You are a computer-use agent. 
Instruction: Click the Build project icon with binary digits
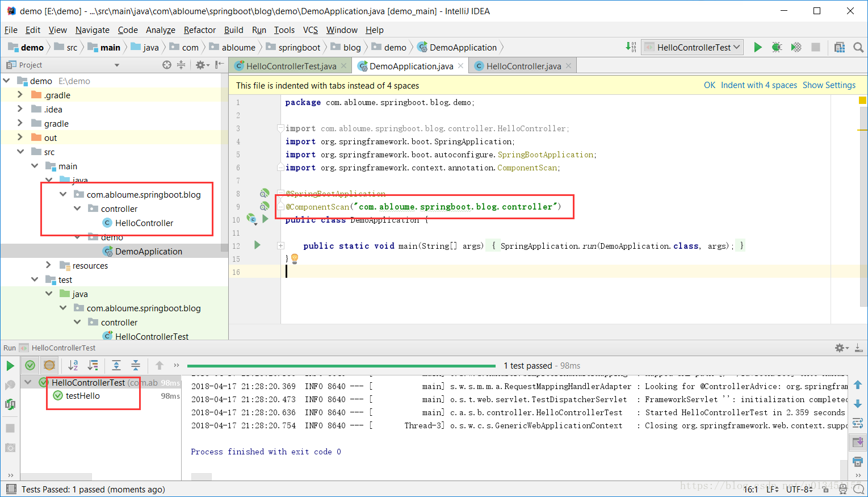(x=631, y=47)
